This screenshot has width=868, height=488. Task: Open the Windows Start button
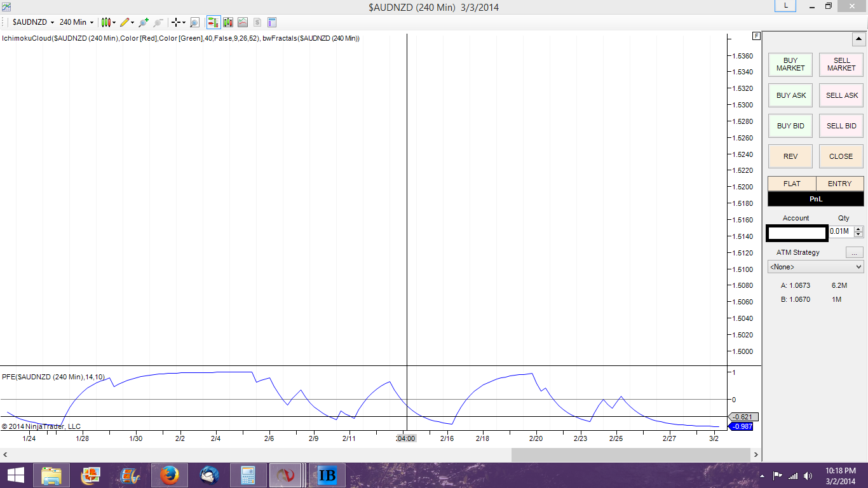coord(16,475)
